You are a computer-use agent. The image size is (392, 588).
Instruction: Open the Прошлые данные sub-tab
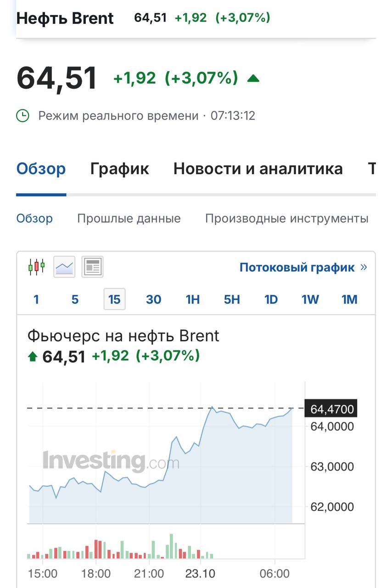click(x=129, y=218)
